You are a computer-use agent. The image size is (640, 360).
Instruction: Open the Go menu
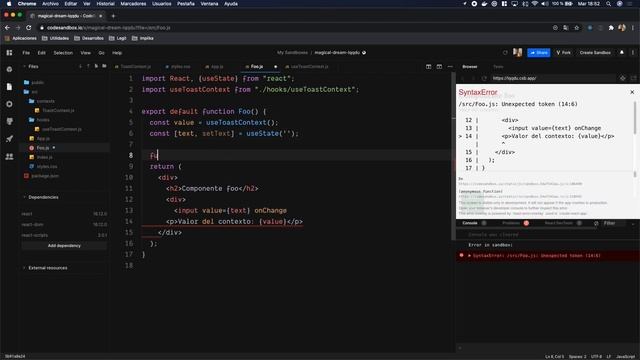(x=101, y=53)
